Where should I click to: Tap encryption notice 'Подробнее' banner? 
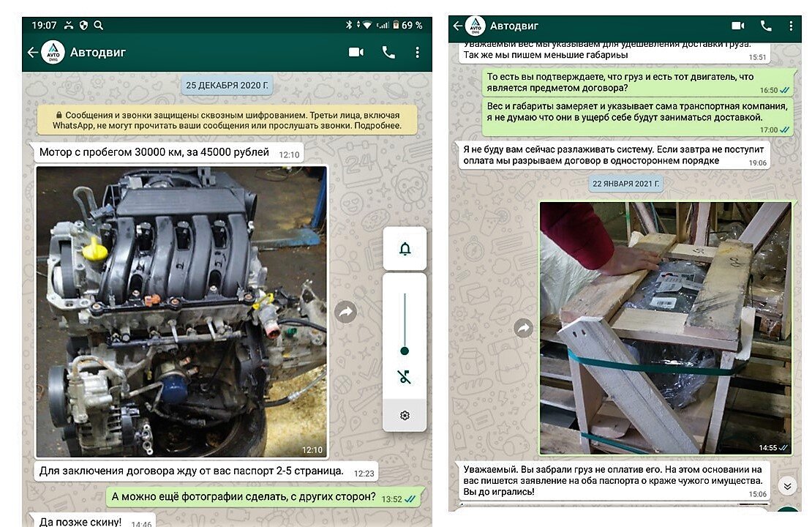227,120
